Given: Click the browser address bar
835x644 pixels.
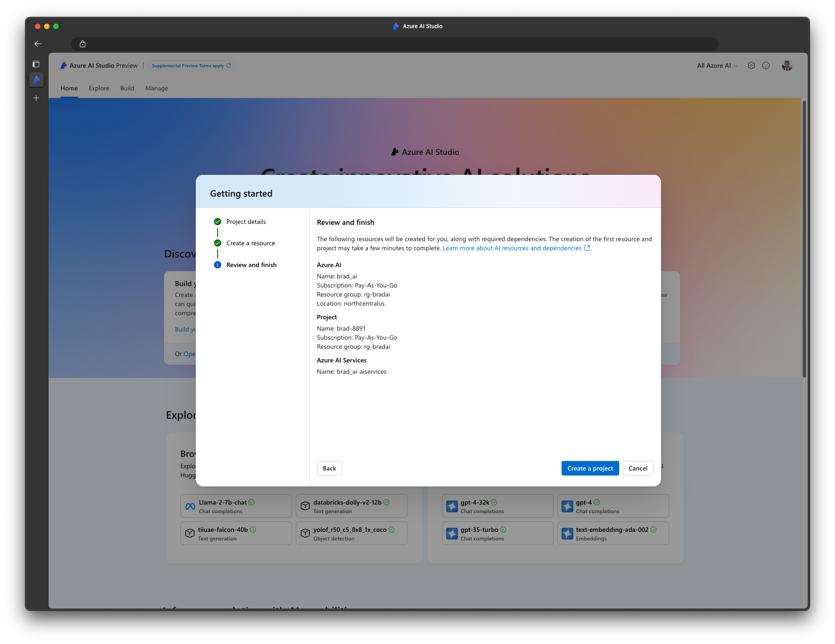Looking at the screenshot, I should click(395, 44).
